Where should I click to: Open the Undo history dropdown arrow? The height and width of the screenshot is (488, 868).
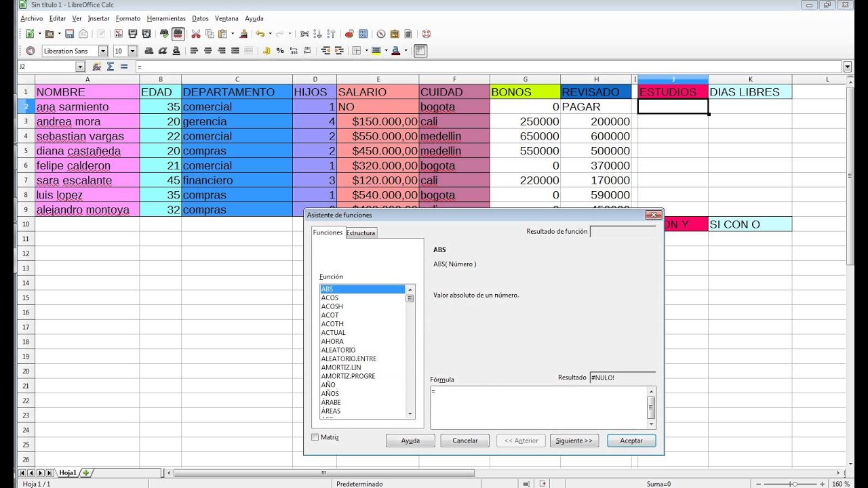270,34
